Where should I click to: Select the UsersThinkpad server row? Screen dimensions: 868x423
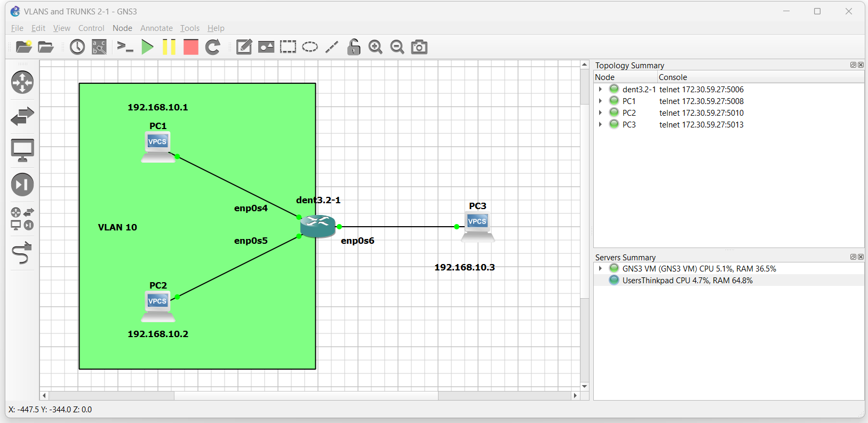click(x=729, y=280)
